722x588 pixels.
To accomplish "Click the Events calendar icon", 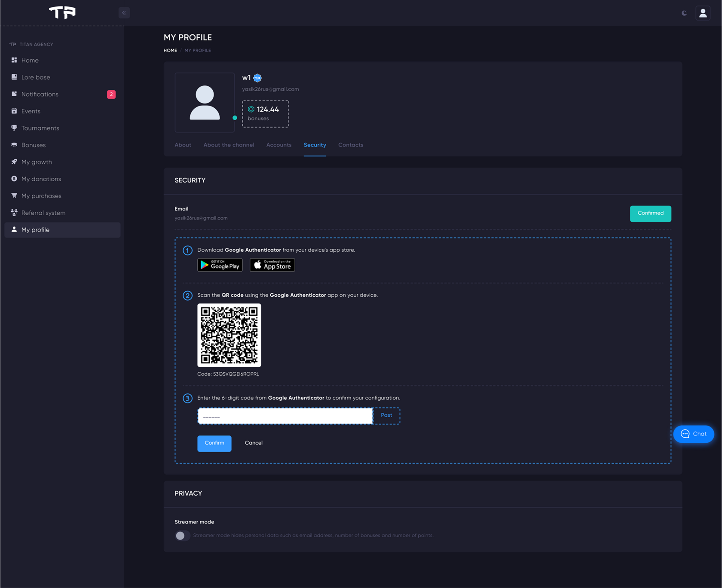I will pos(14,111).
